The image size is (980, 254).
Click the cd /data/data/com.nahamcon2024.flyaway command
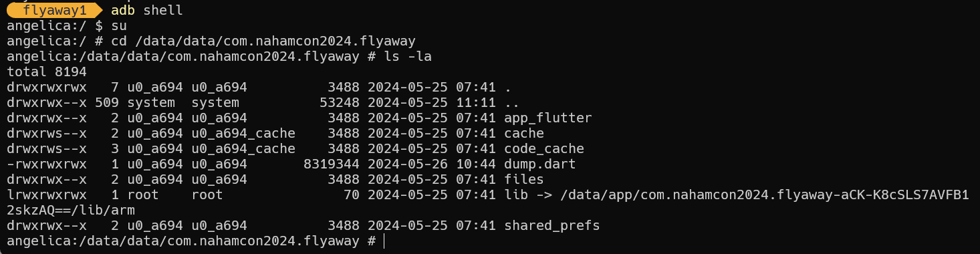pos(263,41)
